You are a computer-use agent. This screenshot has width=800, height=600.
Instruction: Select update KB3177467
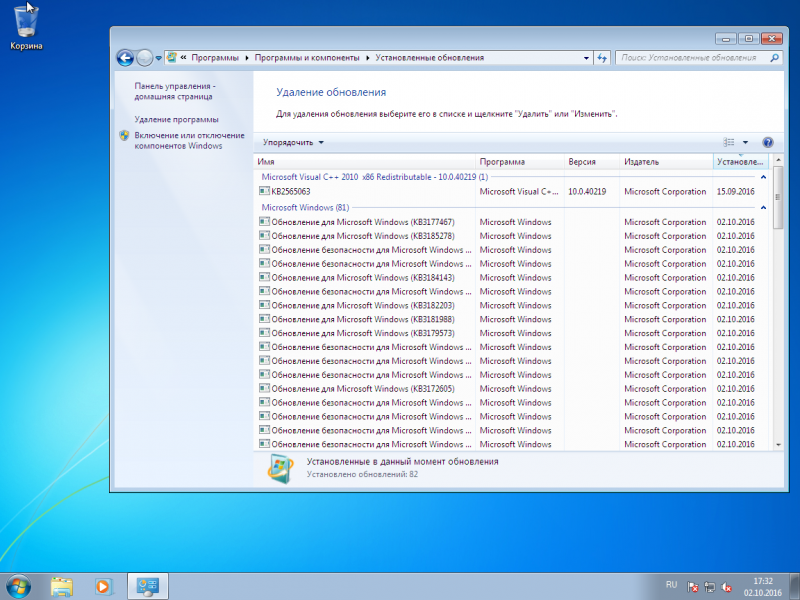coord(511,222)
